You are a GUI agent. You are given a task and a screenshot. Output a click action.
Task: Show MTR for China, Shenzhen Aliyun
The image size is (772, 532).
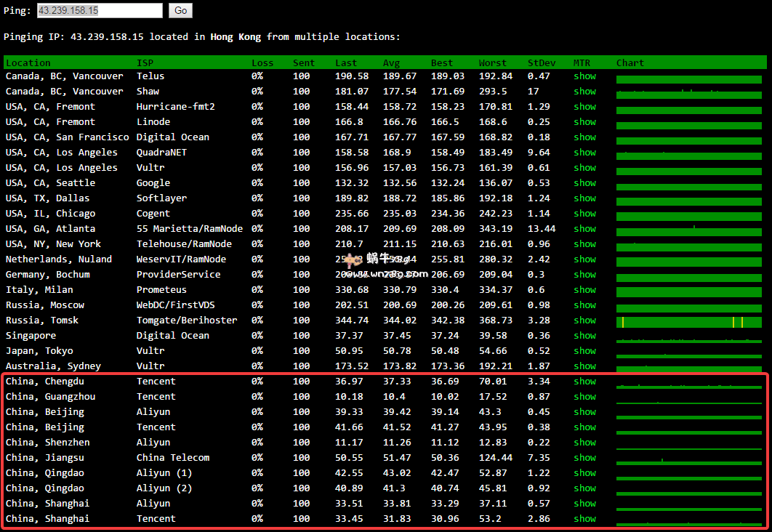(584, 443)
